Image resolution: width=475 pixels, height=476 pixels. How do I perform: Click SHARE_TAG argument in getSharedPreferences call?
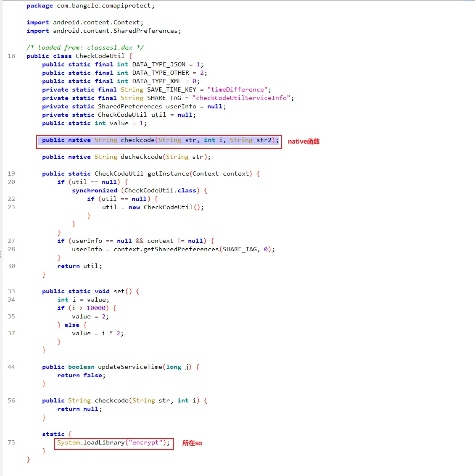[x=240, y=250]
